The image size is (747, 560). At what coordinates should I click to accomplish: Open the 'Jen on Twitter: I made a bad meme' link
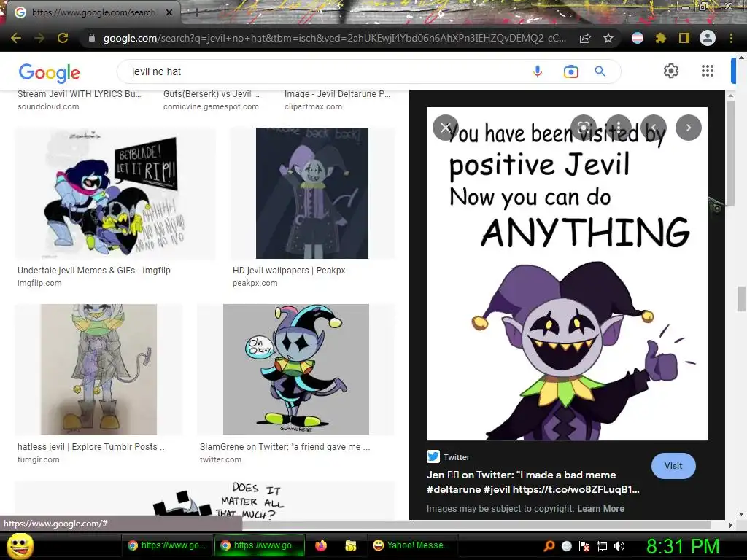(533, 482)
